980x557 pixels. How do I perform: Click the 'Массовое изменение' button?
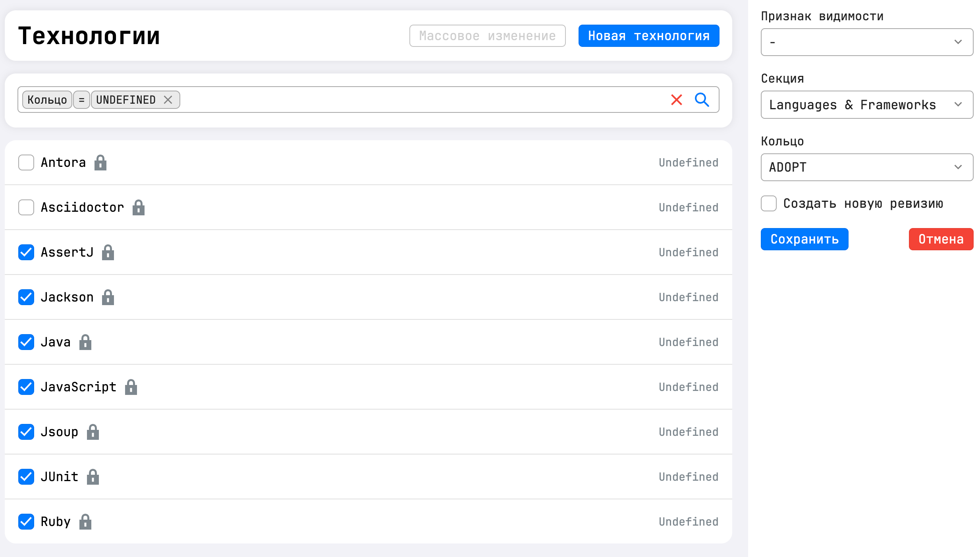click(488, 36)
